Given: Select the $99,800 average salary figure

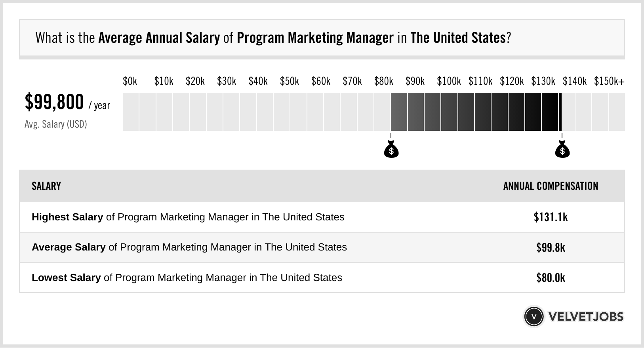Looking at the screenshot, I should point(54,102).
